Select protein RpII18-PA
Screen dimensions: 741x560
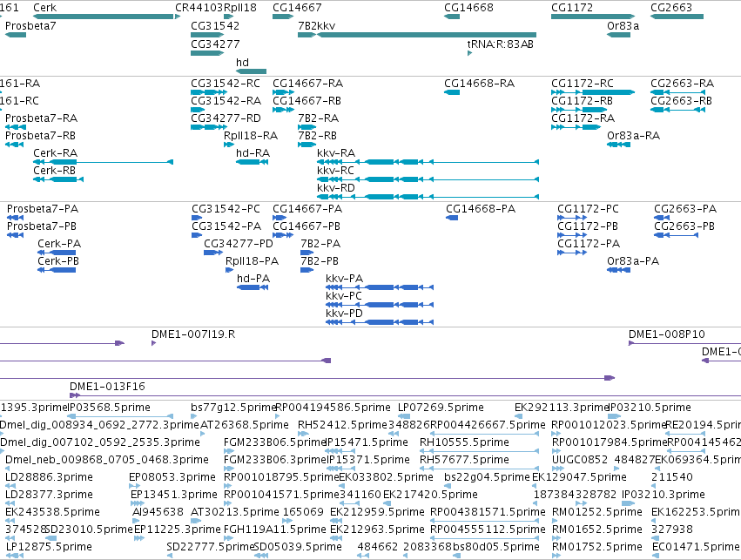click(x=229, y=270)
